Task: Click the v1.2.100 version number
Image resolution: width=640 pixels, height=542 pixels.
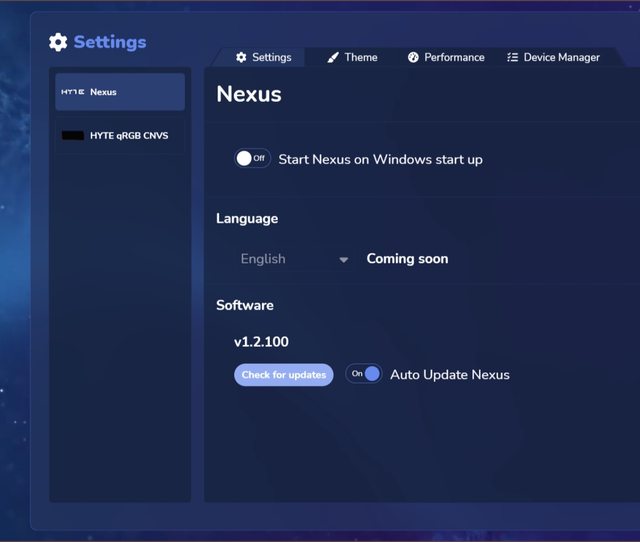Action: pyautogui.click(x=261, y=342)
